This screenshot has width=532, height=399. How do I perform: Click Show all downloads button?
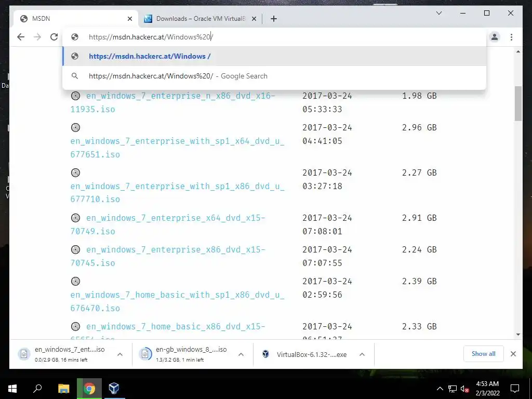(484, 354)
